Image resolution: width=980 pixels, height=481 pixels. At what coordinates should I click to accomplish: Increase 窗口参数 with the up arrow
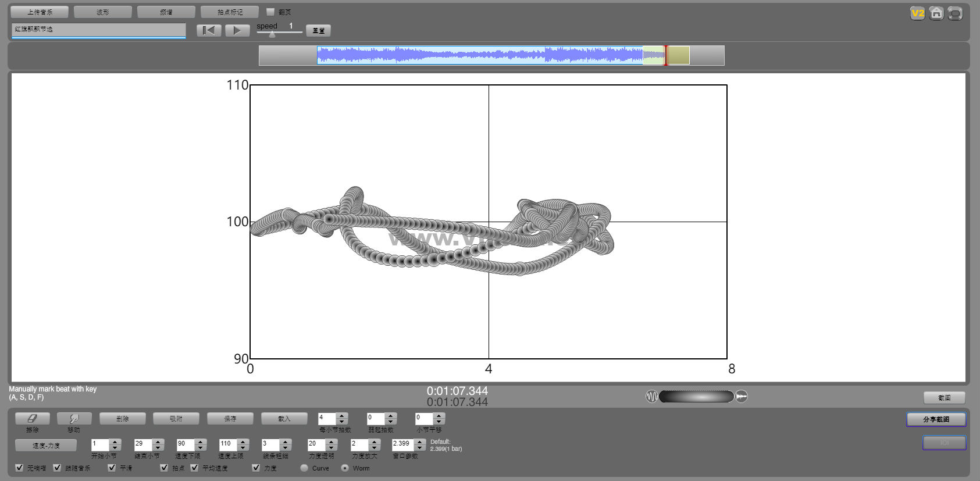(x=420, y=442)
